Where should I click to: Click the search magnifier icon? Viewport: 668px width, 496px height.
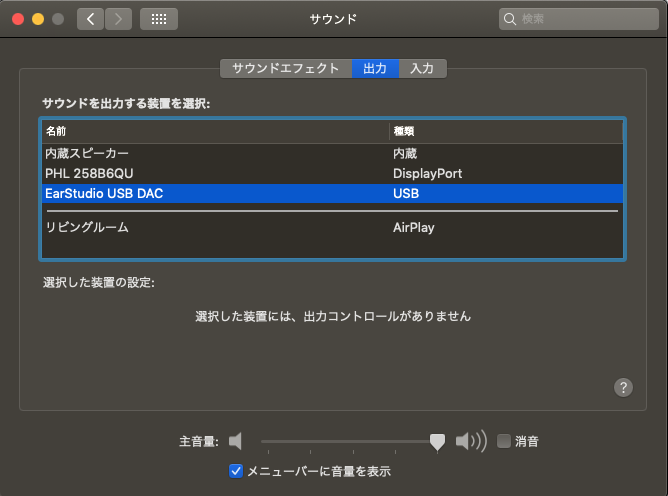click(510, 19)
